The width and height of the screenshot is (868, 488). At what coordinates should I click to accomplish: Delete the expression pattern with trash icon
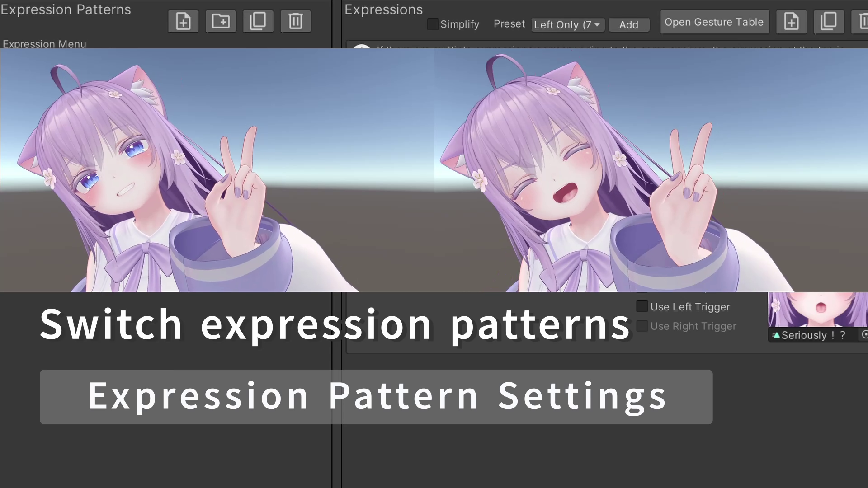pyautogui.click(x=296, y=21)
